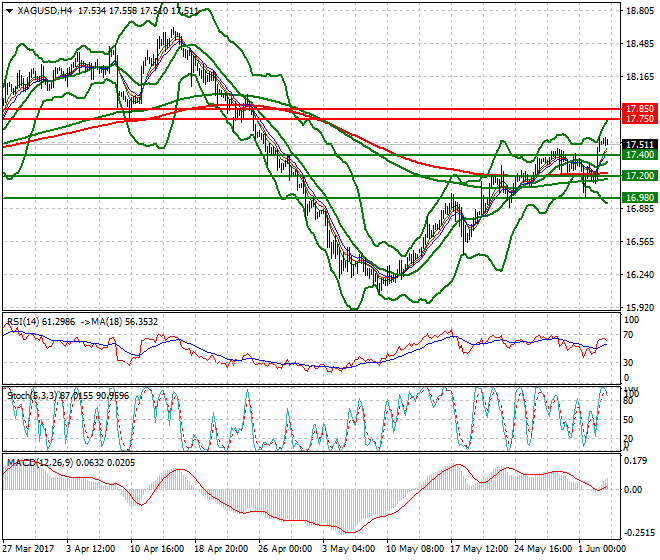The width and height of the screenshot is (660, 560).
Task: Click the 18 Apr 20:00 time label
Action: point(221,549)
